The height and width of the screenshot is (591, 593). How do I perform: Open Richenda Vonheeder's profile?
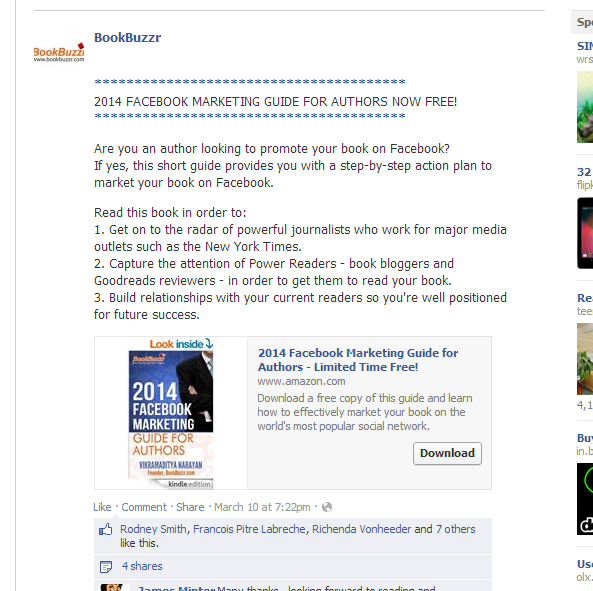[x=362, y=529]
